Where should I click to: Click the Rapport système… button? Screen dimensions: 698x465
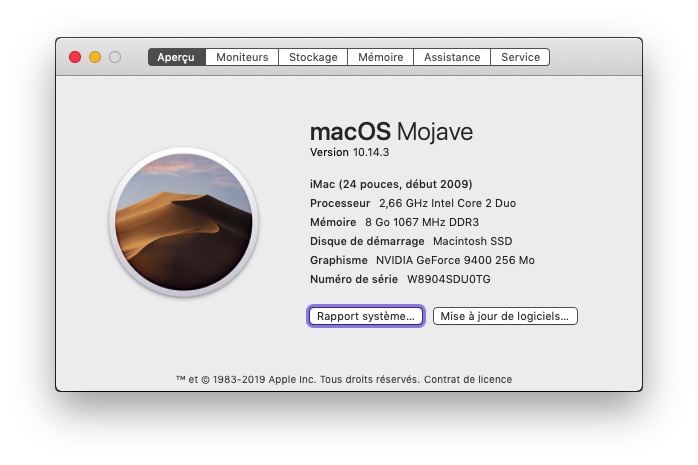click(365, 316)
